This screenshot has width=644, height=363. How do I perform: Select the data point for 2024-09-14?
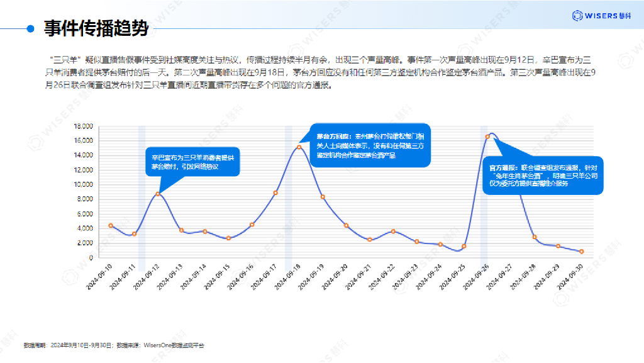point(205,232)
